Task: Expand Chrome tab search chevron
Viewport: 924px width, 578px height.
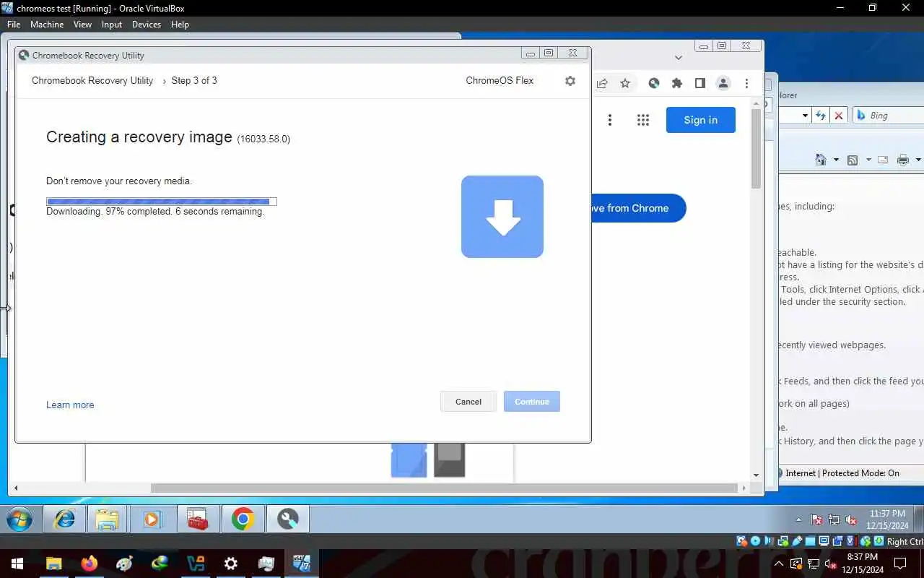Action: [x=679, y=57]
